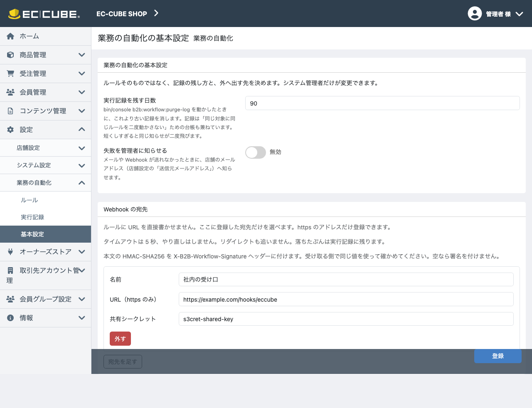This screenshot has height=408, width=532.
Task: Expand オーナーズストア with its chevron
Action: coord(82,252)
